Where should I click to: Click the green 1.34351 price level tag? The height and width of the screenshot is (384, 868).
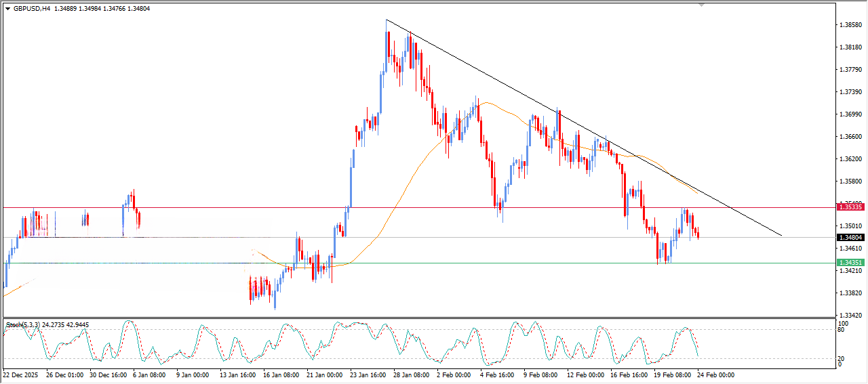pyautogui.click(x=850, y=263)
